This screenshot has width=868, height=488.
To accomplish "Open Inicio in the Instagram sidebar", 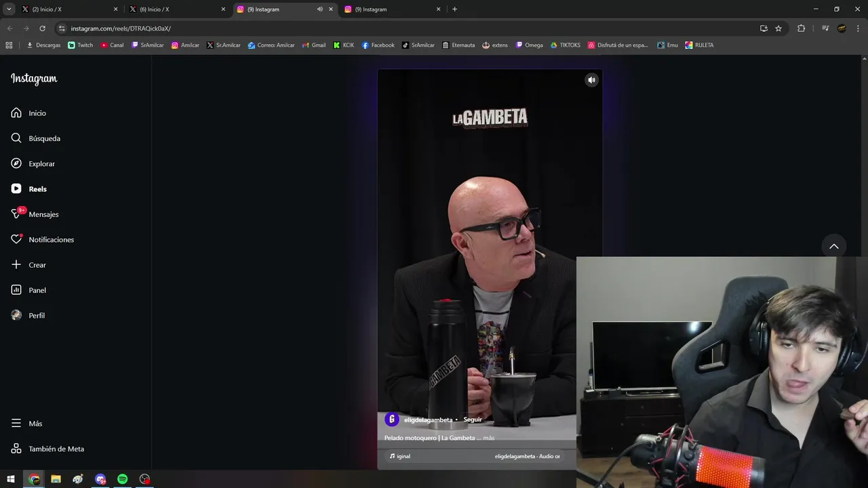I will pyautogui.click(x=28, y=113).
